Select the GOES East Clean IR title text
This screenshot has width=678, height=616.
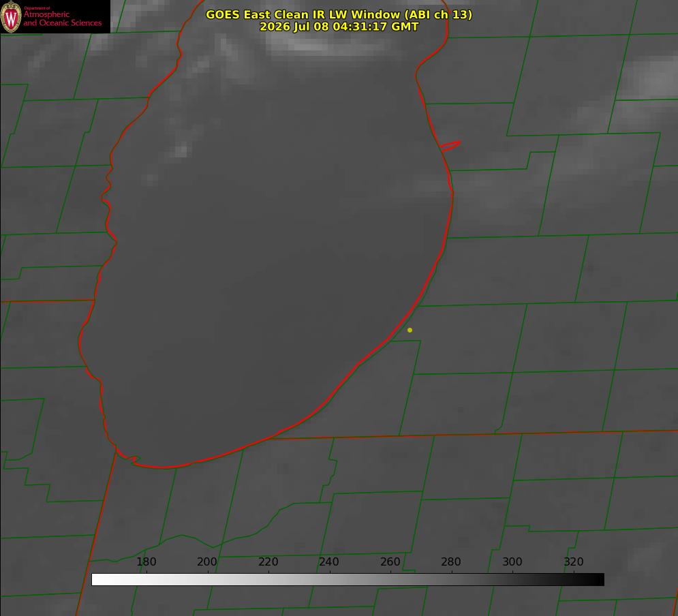tap(339, 14)
